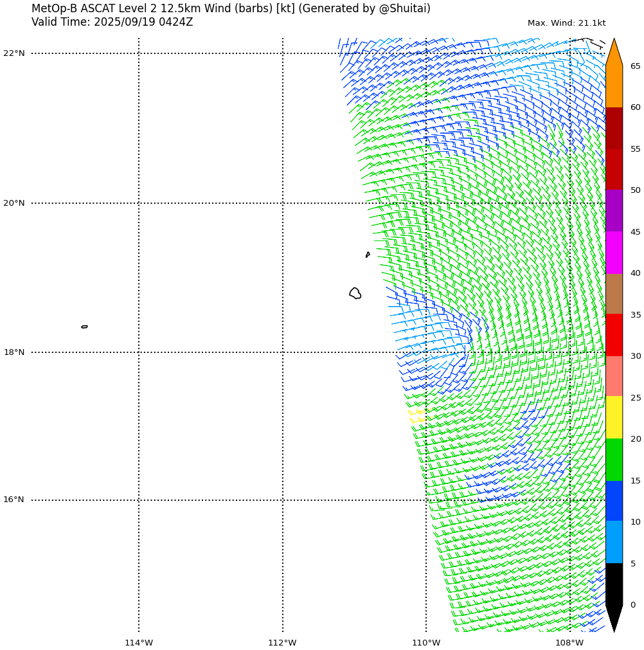
Task: Click the colorbar tick label 65
Action: coord(635,66)
